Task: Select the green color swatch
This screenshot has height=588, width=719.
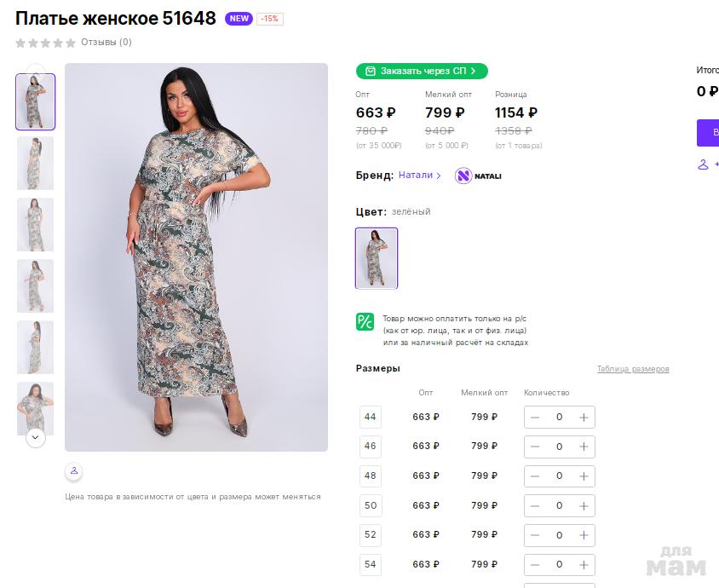Action: (x=377, y=257)
